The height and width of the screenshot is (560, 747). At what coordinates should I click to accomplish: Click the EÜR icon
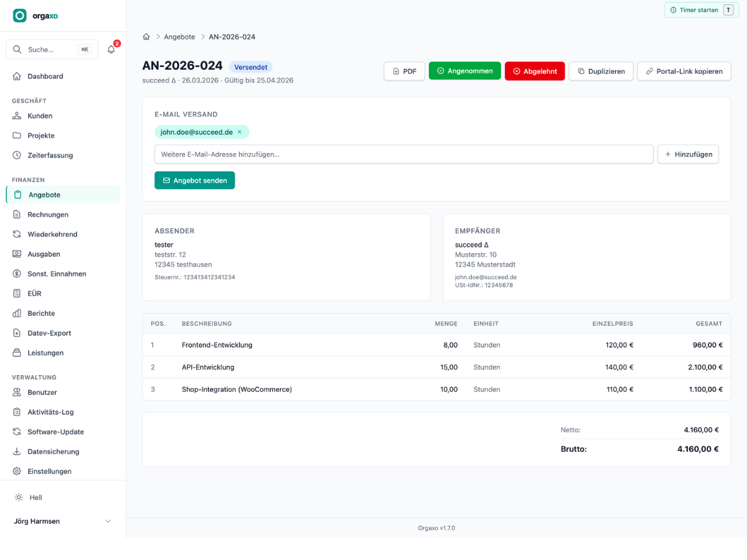[17, 294]
